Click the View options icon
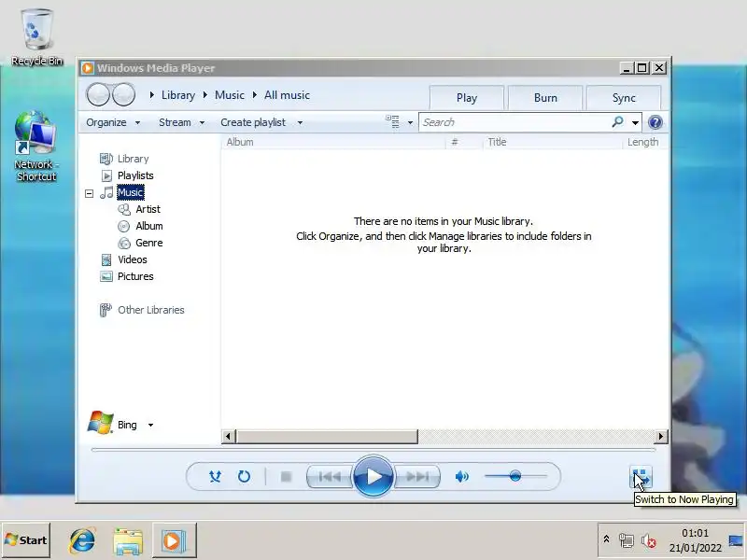The height and width of the screenshot is (560, 747). [392, 122]
